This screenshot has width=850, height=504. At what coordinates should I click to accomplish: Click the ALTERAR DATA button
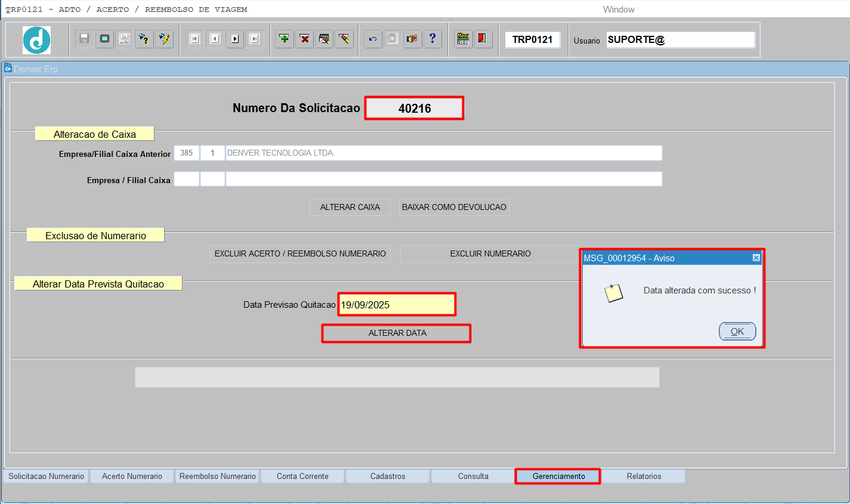tap(397, 333)
